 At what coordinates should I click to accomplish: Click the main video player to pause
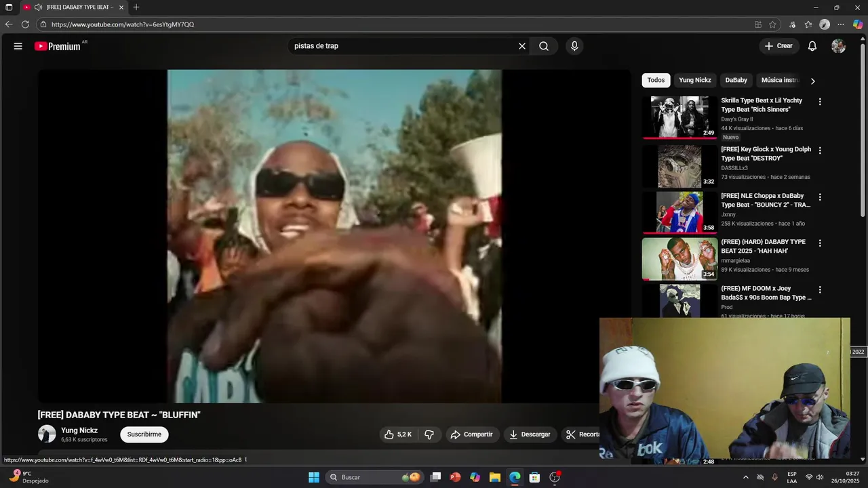coord(334,236)
